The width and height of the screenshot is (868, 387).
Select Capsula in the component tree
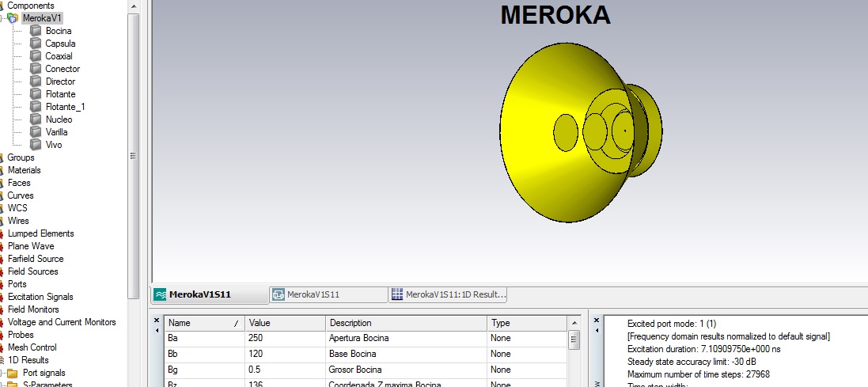coord(60,44)
